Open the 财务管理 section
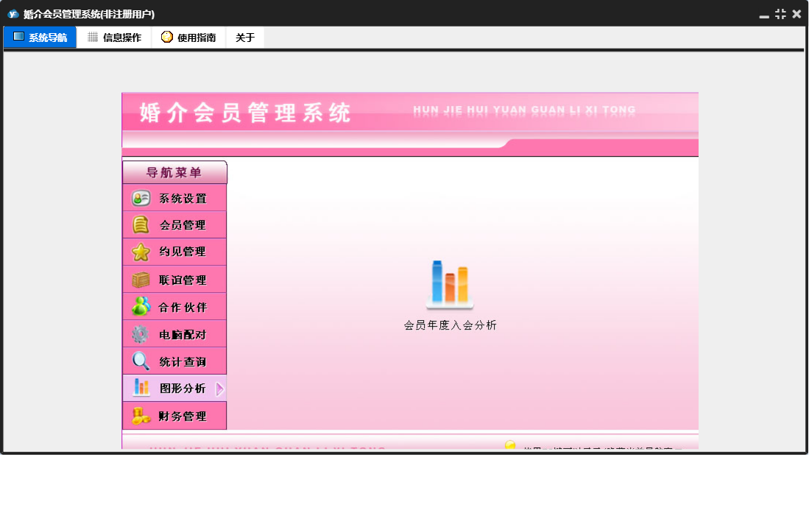Image resolution: width=809 pixels, height=532 pixels. (174, 416)
